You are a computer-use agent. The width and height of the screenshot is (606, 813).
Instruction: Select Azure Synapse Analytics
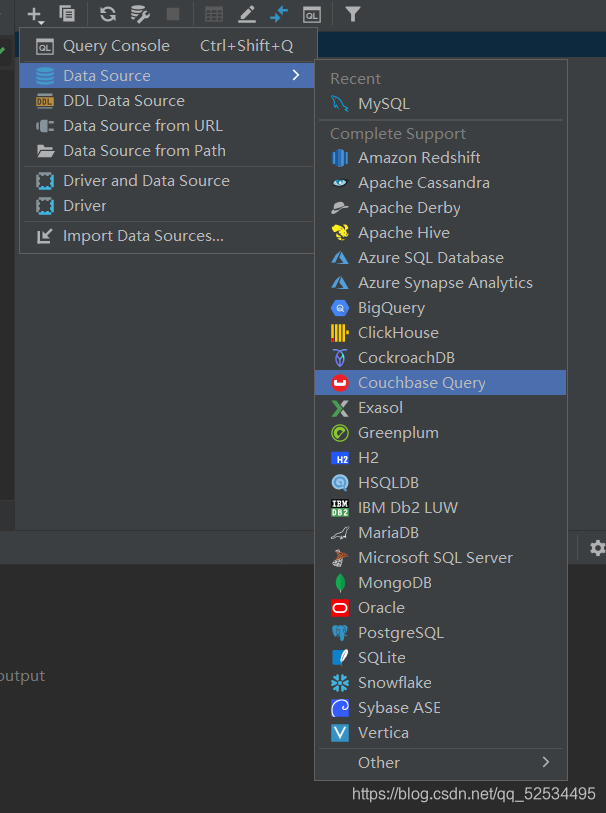(x=441, y=283)
